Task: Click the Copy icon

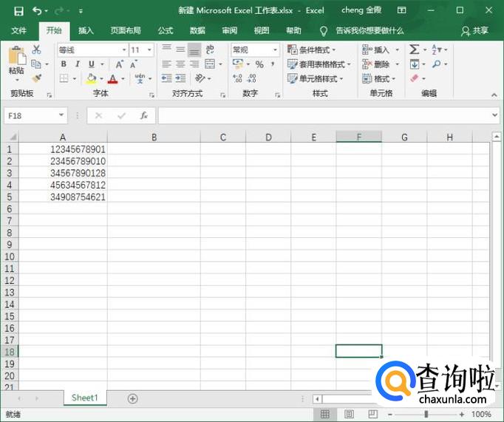Action: point(36,64)
